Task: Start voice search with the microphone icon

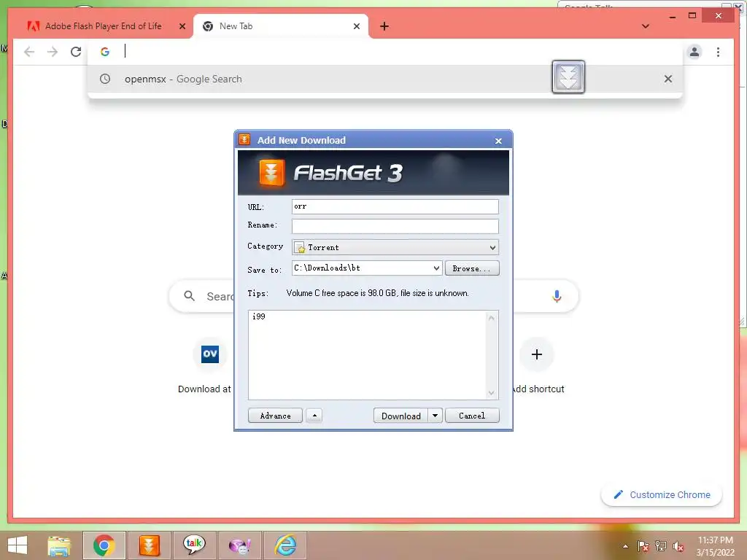Action: coord(557,296)
